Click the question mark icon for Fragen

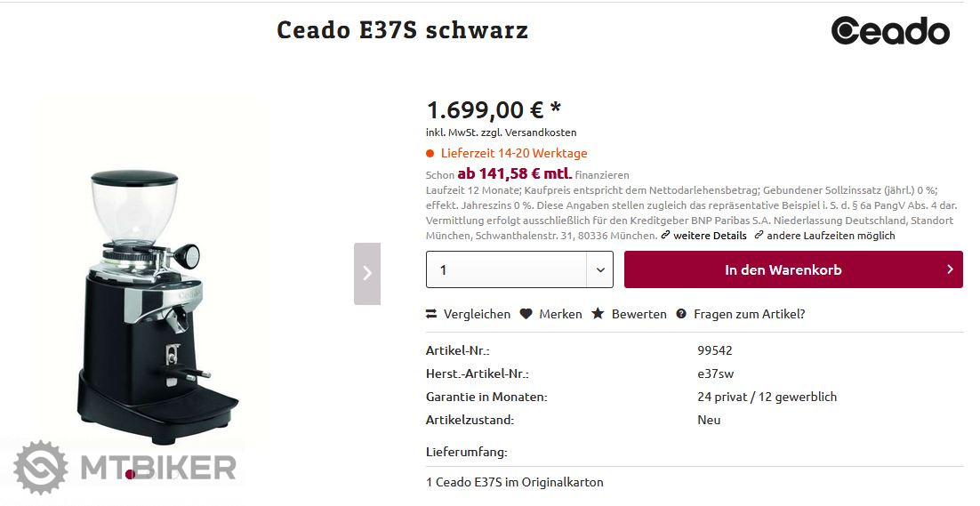click(x=681, y=314)
